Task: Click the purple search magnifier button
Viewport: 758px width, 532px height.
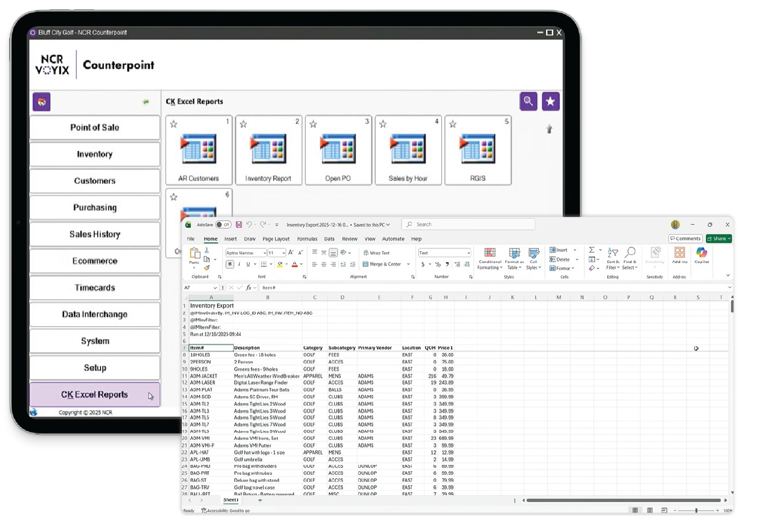Action: click(528, 102)
